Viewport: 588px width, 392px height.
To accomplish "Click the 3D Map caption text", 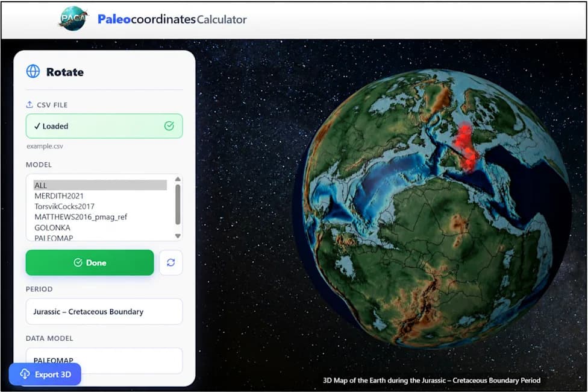I will [431, 380].
